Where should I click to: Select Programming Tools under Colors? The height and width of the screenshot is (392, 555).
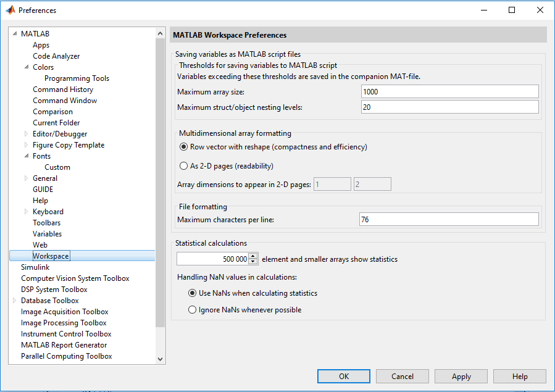(x=77, y=78)
